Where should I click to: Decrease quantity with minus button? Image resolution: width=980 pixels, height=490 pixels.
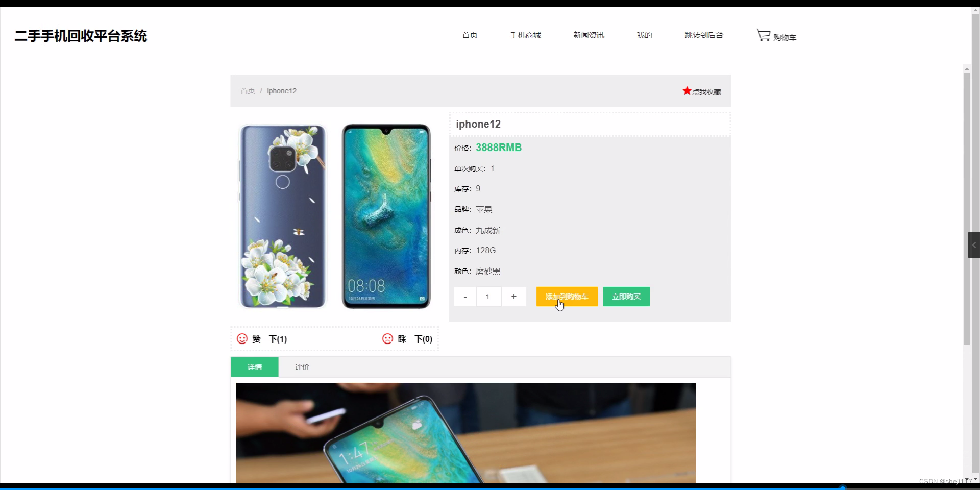pyautogui.click(x=465, y=297)
